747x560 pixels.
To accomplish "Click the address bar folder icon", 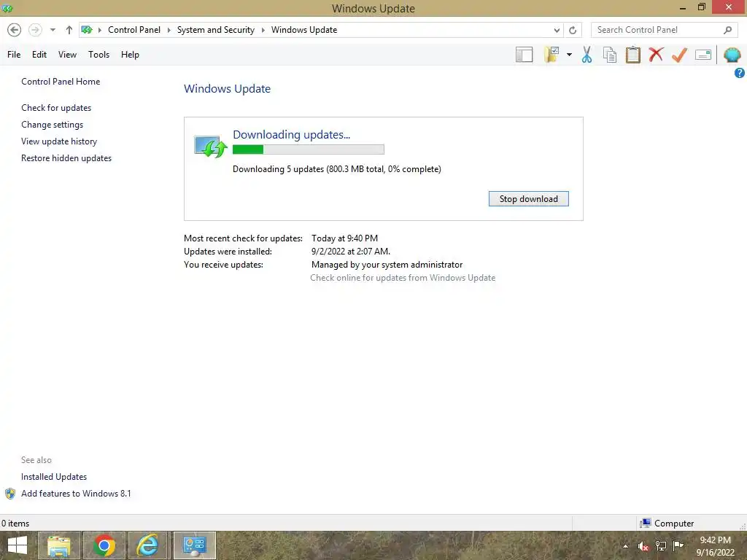I will pyautogui.click(x=86, y=30).
